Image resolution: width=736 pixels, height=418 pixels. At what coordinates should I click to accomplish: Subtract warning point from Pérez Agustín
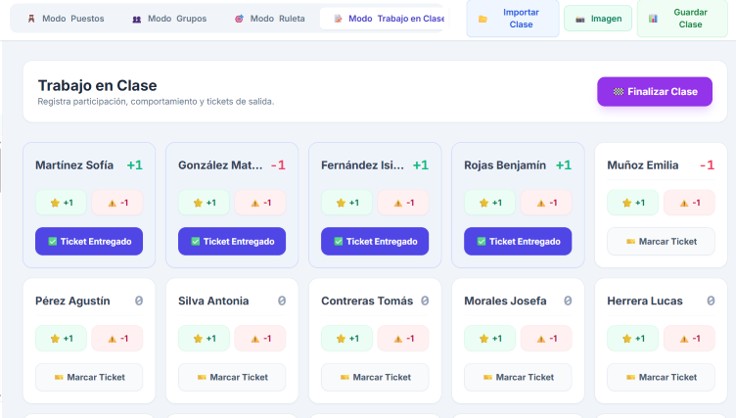click(x=117, y=338)
